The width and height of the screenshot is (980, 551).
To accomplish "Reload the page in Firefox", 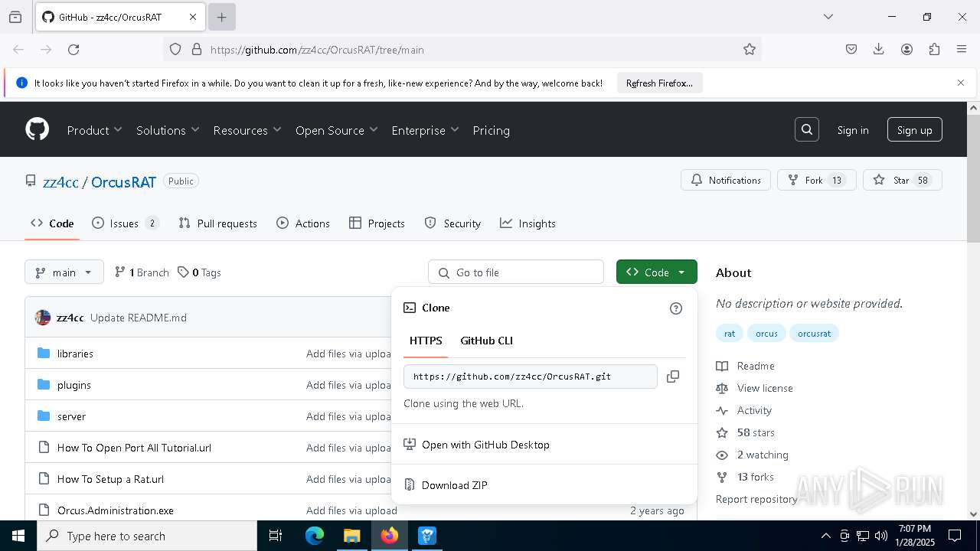I will point(73,50).
